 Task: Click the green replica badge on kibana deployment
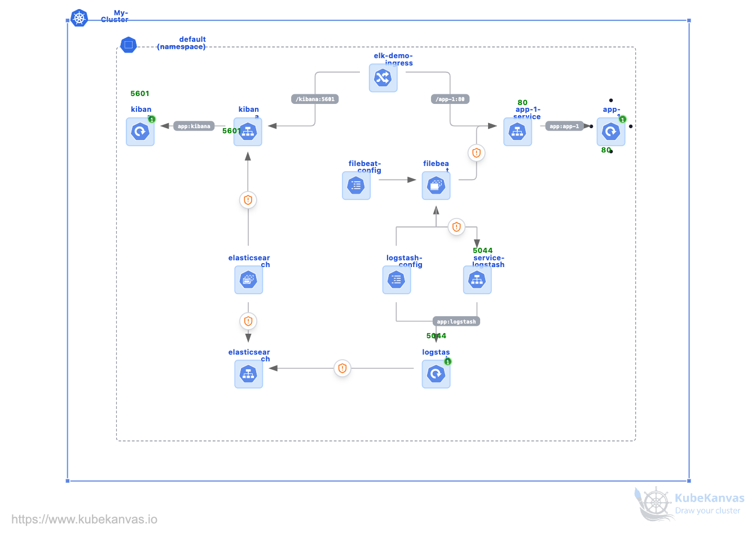tap(151, 120)
